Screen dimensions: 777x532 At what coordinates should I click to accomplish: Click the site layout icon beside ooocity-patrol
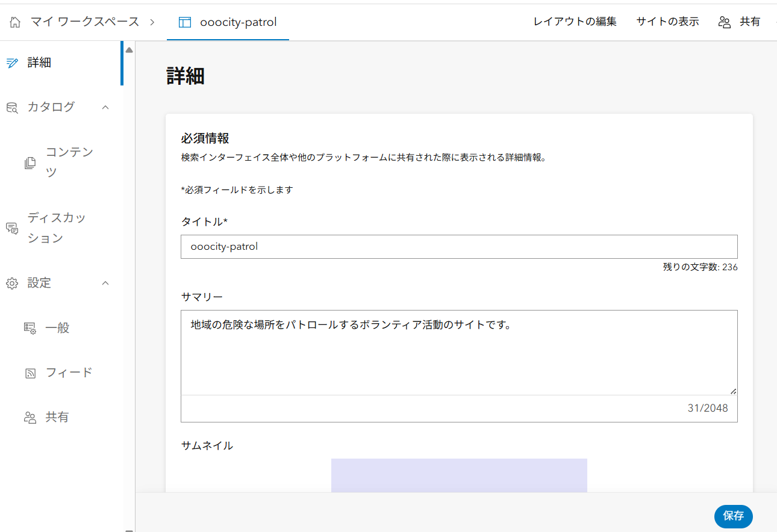coord(185,22)
